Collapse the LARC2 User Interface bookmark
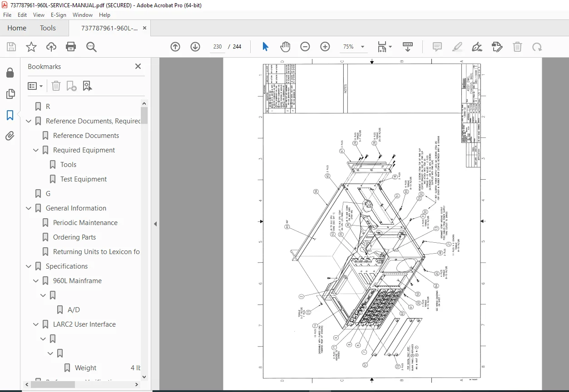This screenshot has width=569, height=392. (36, 324)
